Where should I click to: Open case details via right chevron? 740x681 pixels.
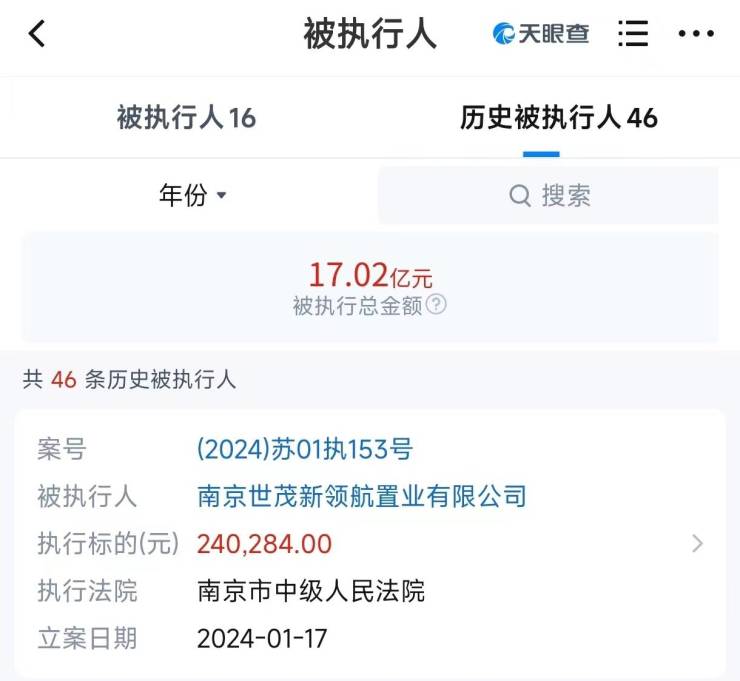click(x=697, y=544)
